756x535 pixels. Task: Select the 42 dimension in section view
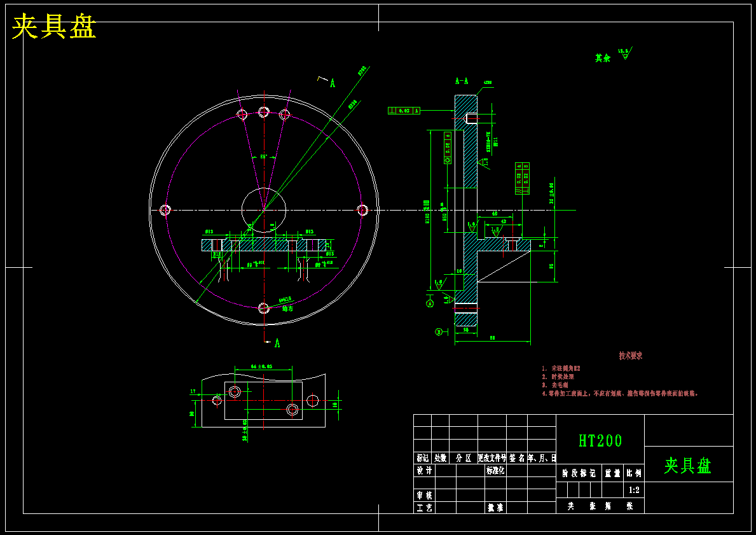coord(504,221)
